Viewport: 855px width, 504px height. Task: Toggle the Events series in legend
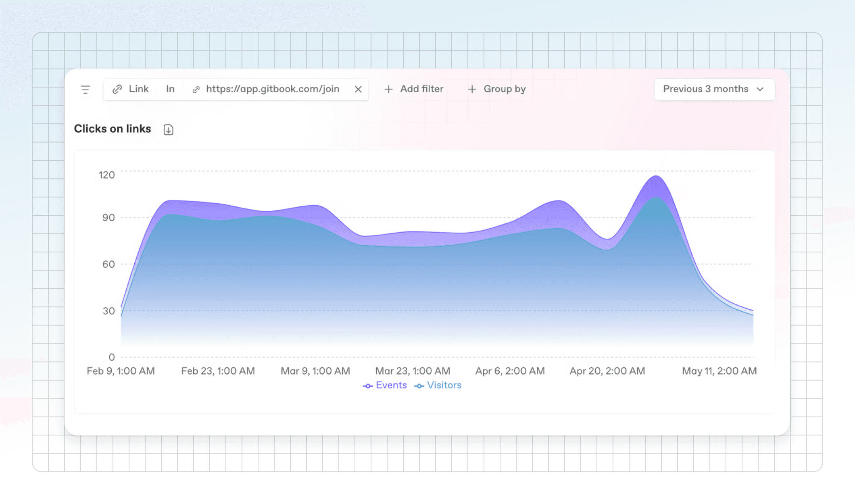(385, 385)
